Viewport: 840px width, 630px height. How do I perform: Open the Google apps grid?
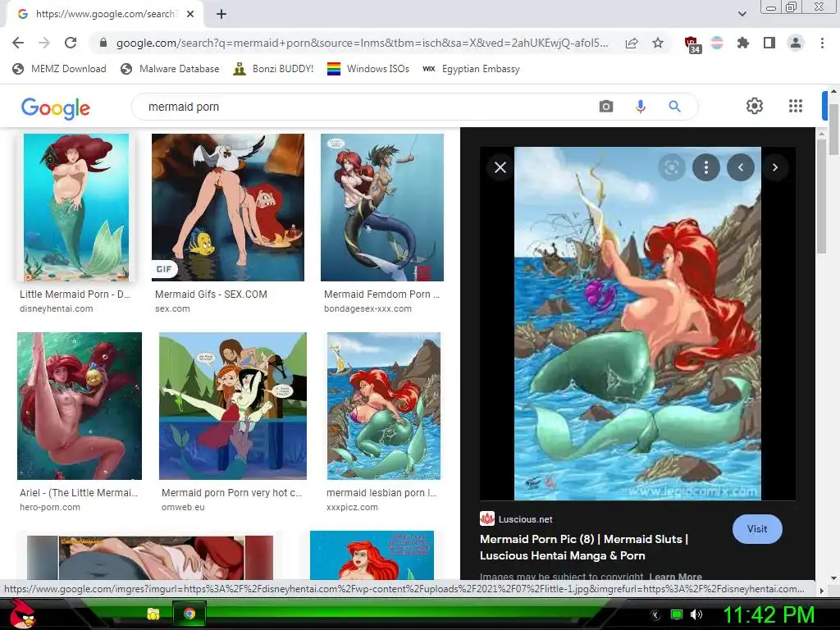[796, 106]
